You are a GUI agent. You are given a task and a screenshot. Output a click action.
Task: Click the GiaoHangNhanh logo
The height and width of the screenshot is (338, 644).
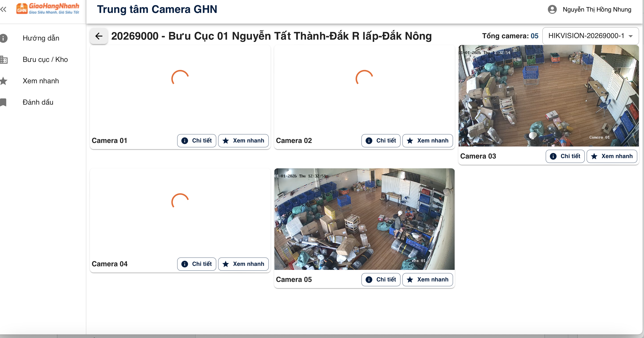pos(47,9)
